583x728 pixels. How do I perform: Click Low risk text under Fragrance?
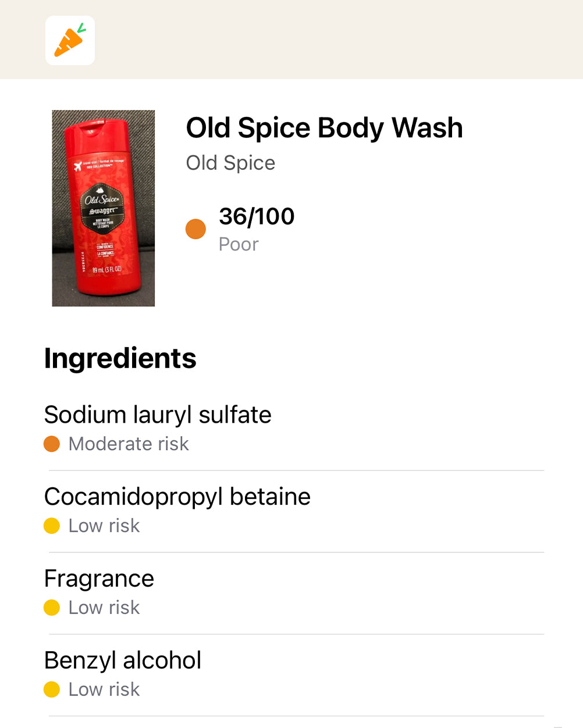[104, 608]
